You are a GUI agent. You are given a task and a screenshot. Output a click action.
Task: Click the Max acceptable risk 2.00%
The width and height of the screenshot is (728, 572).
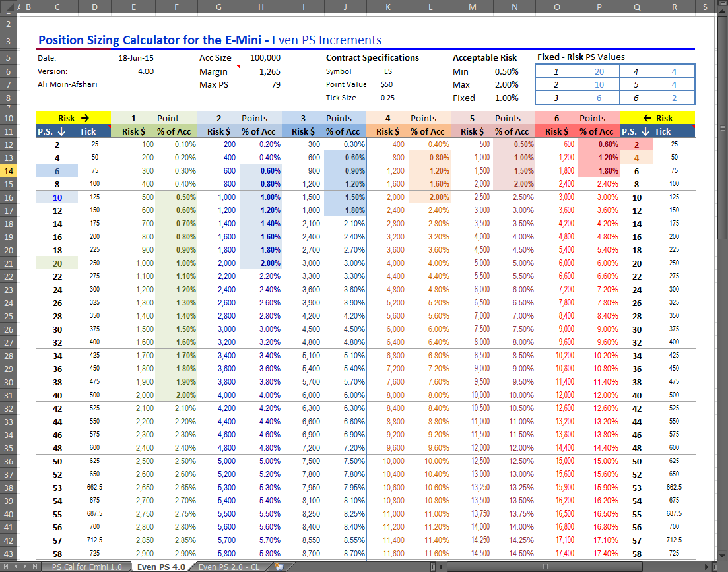[506, 84]
